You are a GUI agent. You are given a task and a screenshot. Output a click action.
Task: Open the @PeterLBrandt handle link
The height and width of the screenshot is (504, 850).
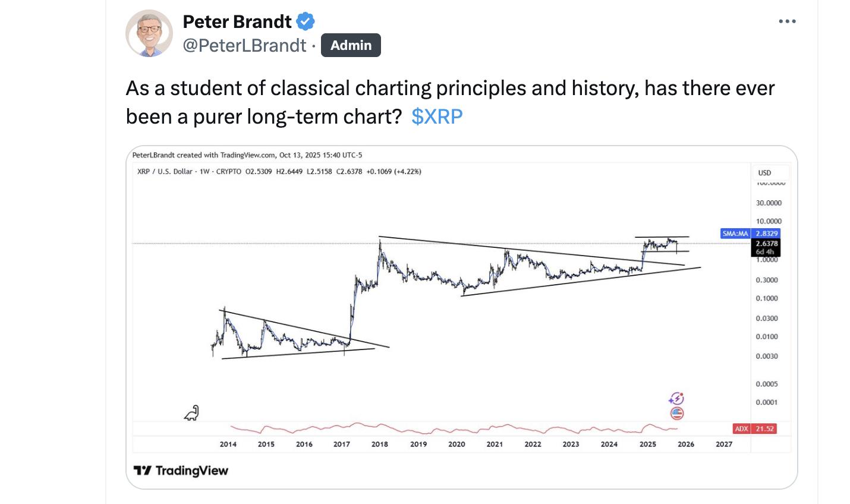(244, 46)
